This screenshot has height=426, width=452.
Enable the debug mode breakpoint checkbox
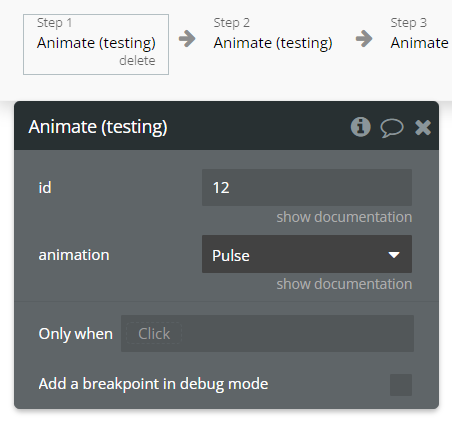point(401,385)
